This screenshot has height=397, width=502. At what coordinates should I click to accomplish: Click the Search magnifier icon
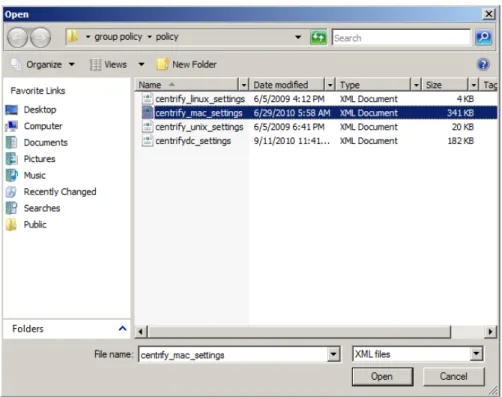484,37
